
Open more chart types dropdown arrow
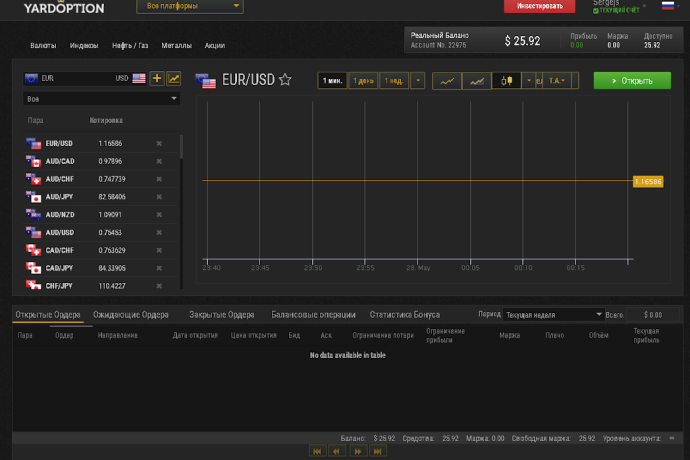[x=529, y=81]
